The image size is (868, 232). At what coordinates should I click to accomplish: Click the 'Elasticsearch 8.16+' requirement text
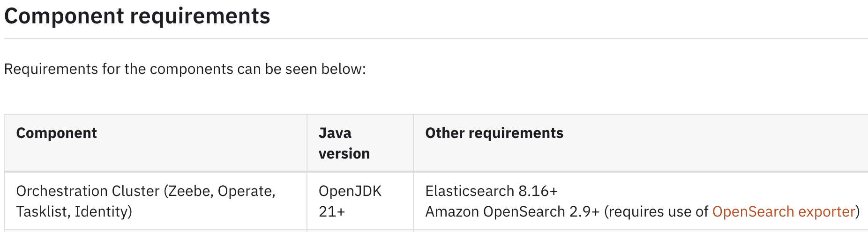[492, 191]
